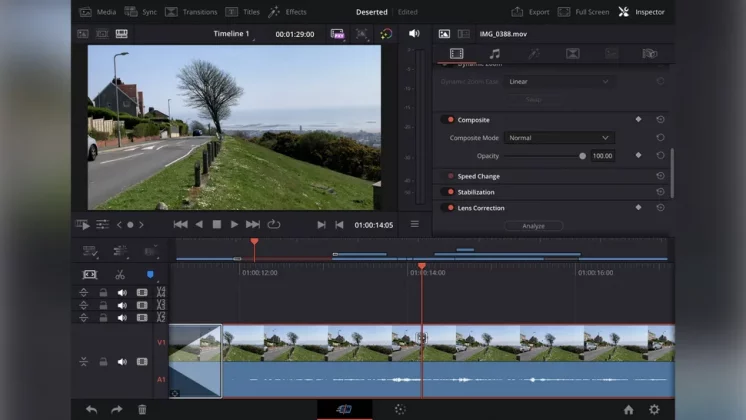The width and height of the screenshot is (746, 420).
Task: Open project settings gear icon
Action: pos(654,409)
